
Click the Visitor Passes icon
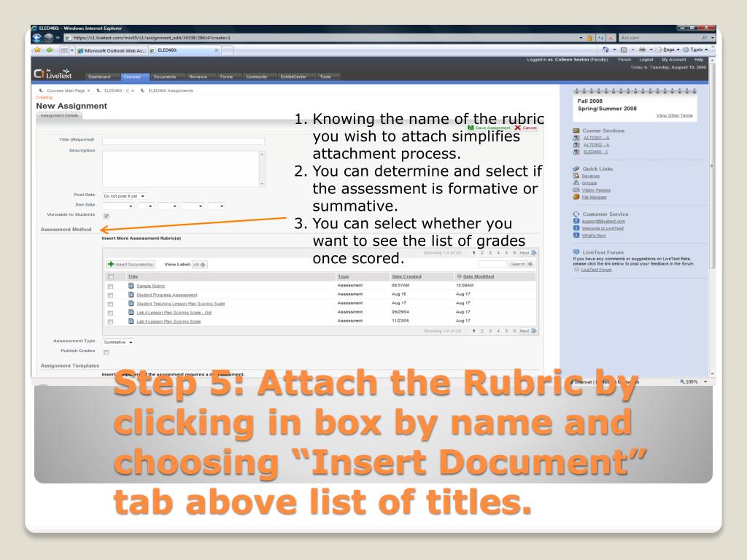pos(576,190)
